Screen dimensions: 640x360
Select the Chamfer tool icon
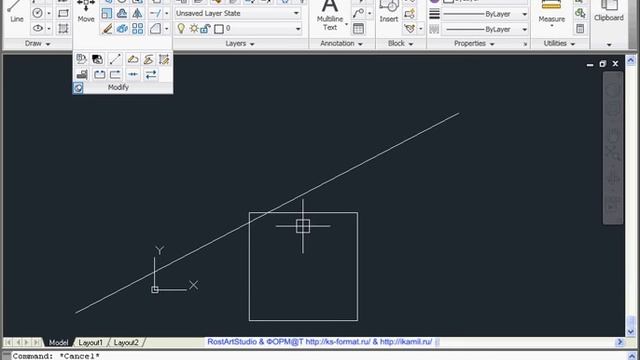[155, 29]
